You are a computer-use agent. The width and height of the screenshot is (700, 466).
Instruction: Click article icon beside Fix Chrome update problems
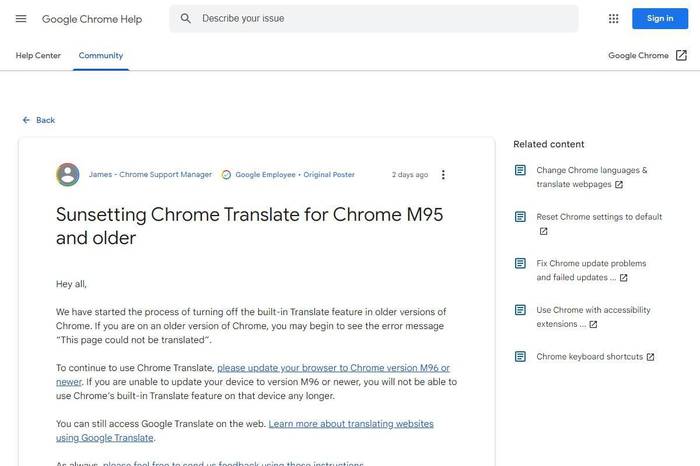click(520, 263)
